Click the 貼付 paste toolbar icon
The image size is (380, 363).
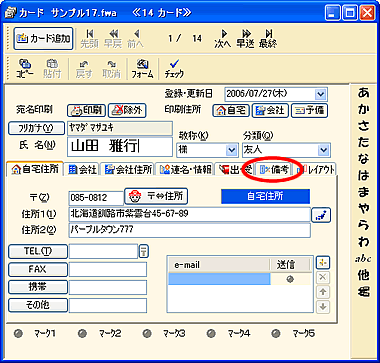(52, 69)
